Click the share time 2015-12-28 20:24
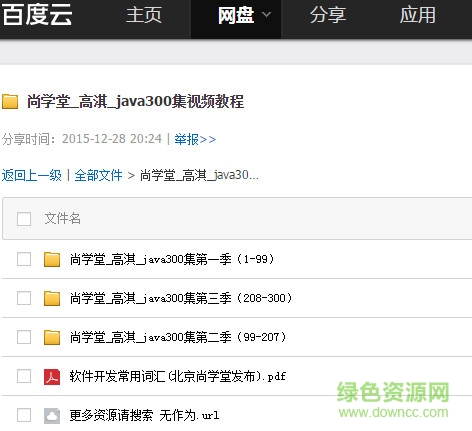This screenshot has height=431, width=472. pos(112,139)
